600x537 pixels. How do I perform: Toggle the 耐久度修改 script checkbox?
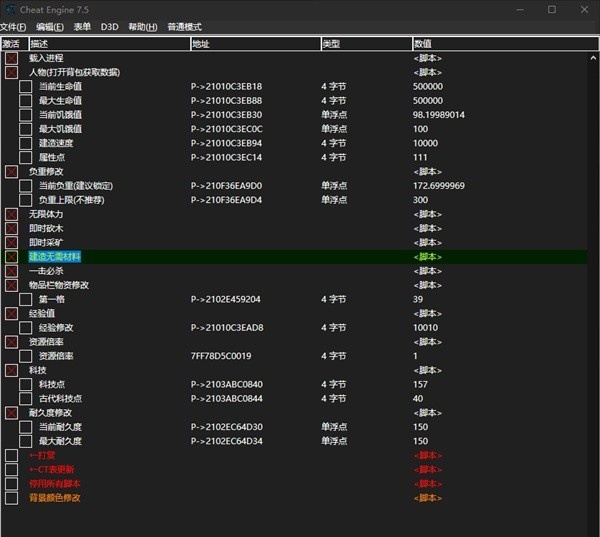(11, 413)
